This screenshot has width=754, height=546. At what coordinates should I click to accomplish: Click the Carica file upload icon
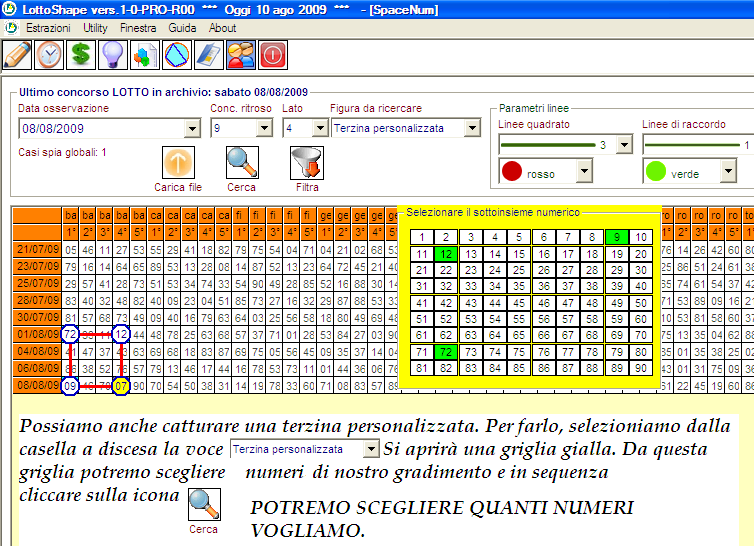tap(178, 163)
